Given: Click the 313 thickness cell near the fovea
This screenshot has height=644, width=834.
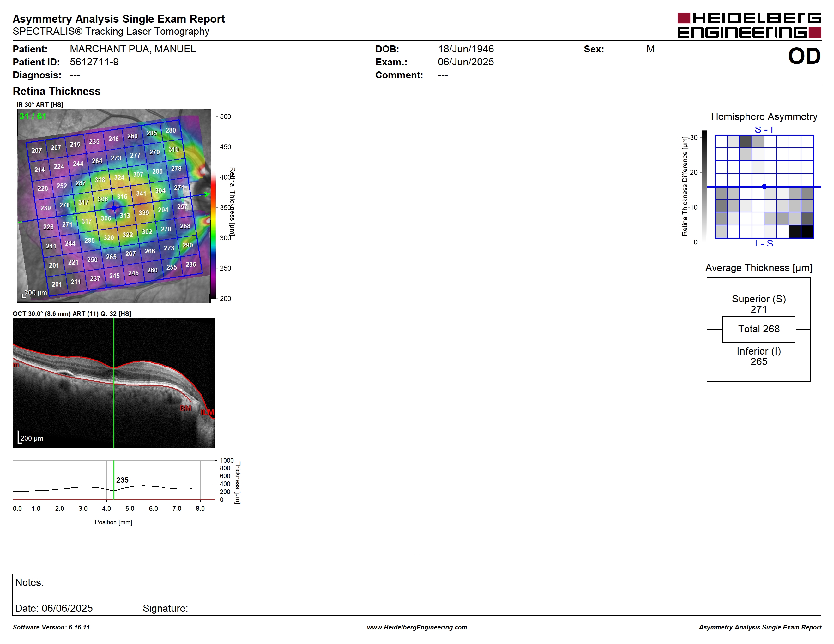Looking at the screenshot, I should coord(125,216).
